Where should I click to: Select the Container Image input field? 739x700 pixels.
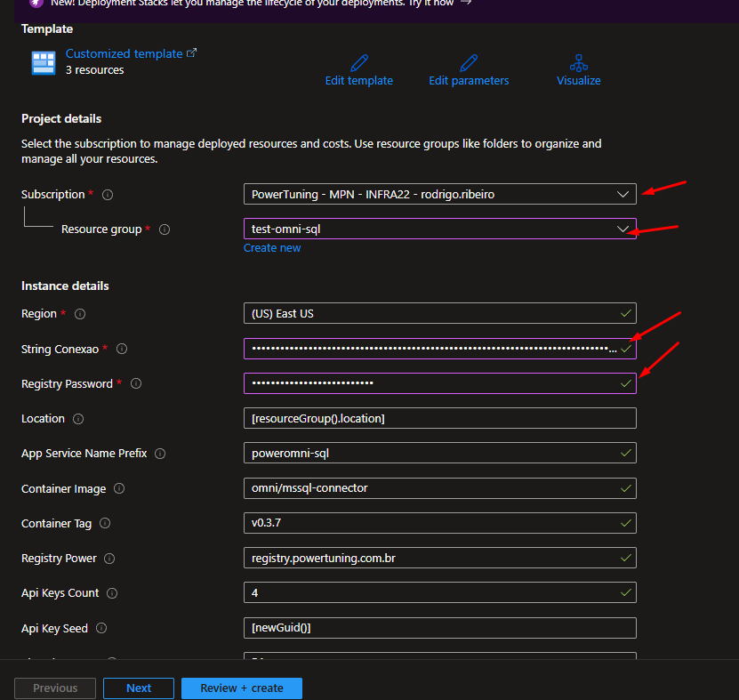[x=439, y=487]
